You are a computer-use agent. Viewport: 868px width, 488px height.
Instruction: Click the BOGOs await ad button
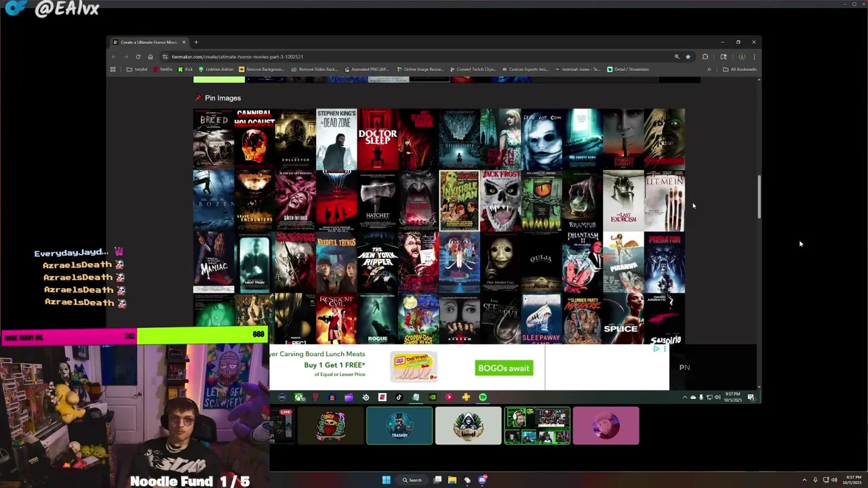click(504, 368)
